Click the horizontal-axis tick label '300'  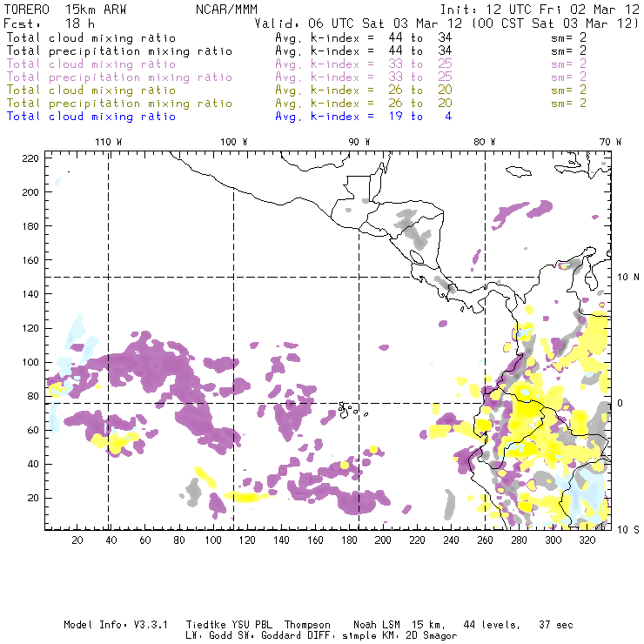point(553,540)
